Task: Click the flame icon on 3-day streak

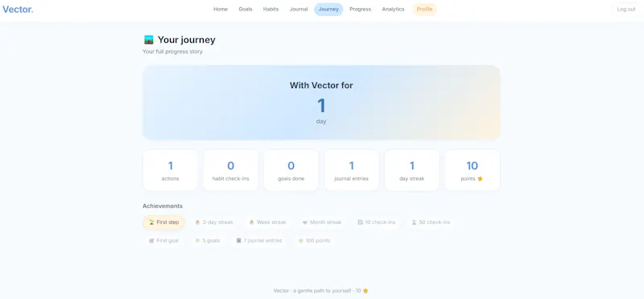Action: click(x=197, y=222)
